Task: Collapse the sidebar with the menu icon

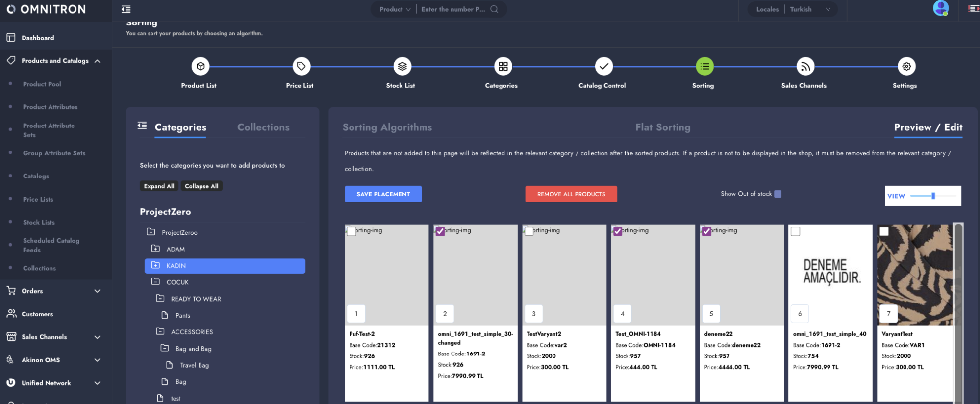Action: [x=126, y=9]
